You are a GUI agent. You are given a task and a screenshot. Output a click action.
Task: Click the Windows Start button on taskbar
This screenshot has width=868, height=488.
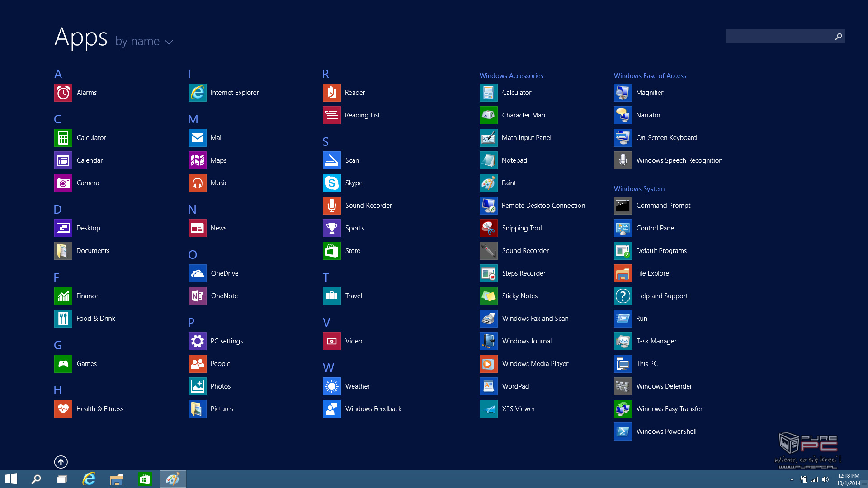pyautogui.click(x=11, y=479)
